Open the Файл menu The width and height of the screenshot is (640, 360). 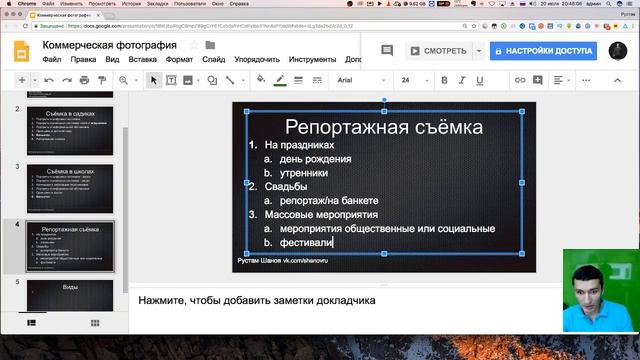click(x=52, y=60)
